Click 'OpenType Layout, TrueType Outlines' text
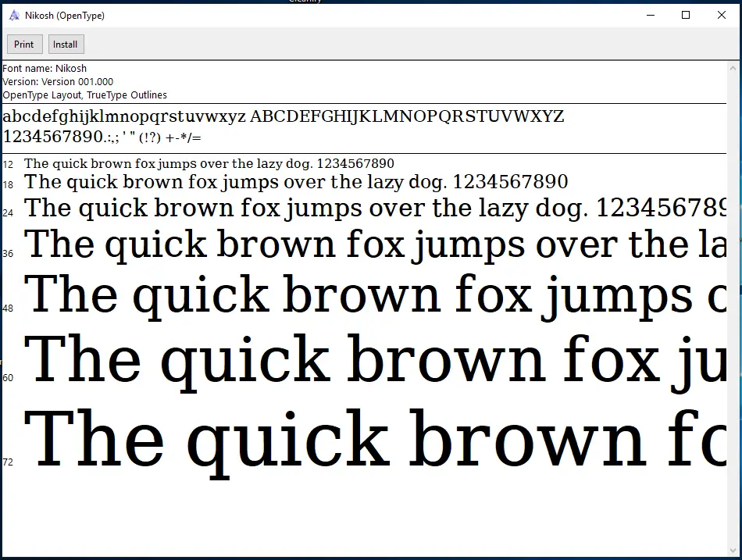 [x=84, y=95]
